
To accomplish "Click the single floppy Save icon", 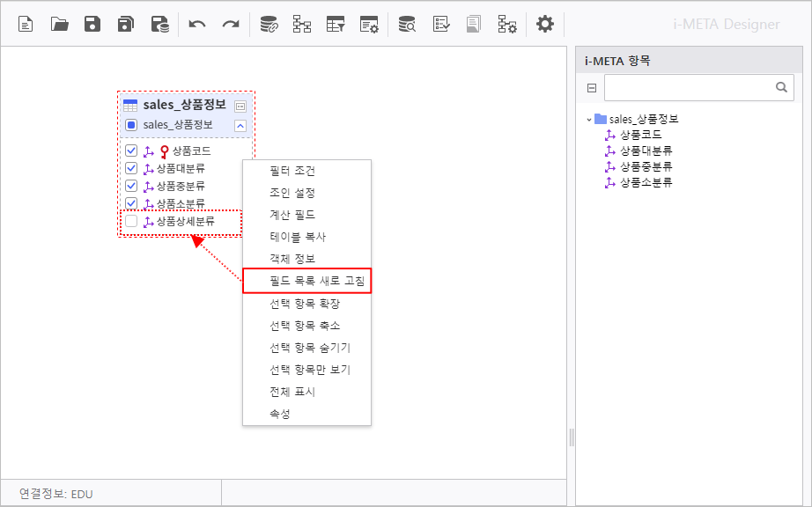I will click(x=92, y=25).
